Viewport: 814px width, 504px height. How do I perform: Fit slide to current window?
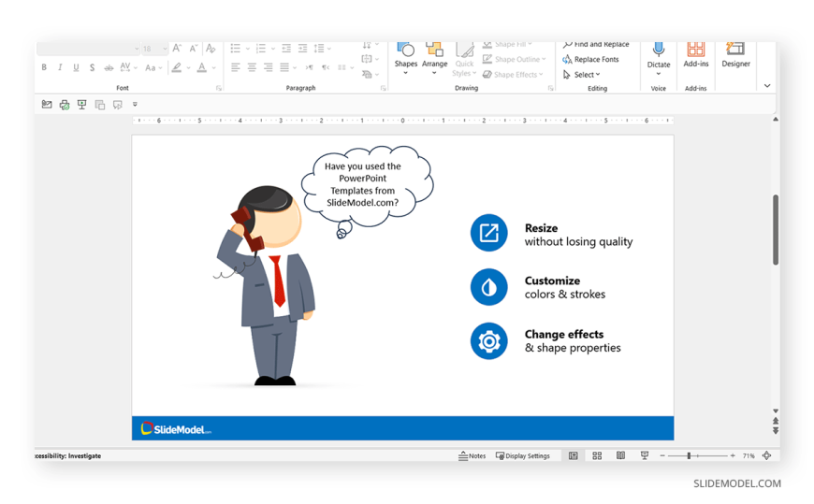[767, 455]
